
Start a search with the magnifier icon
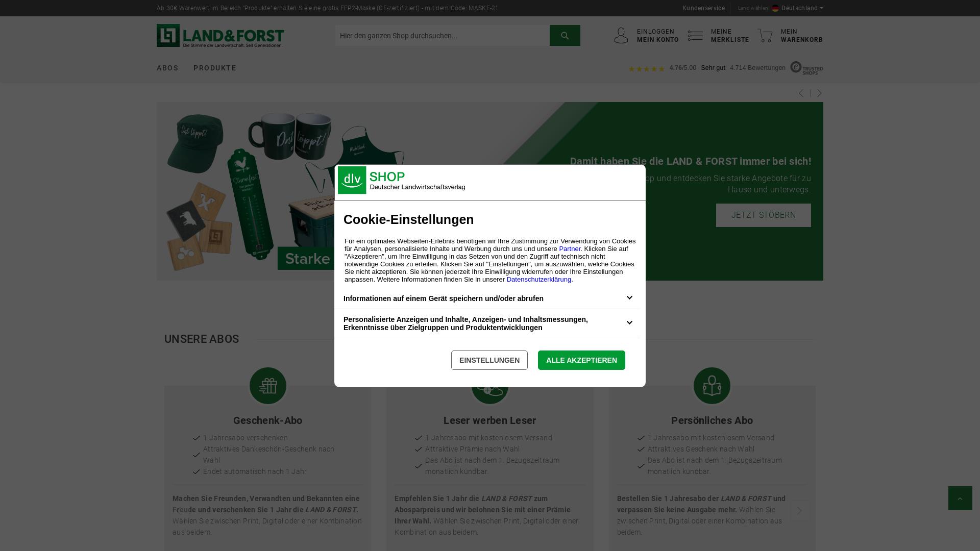565,35
